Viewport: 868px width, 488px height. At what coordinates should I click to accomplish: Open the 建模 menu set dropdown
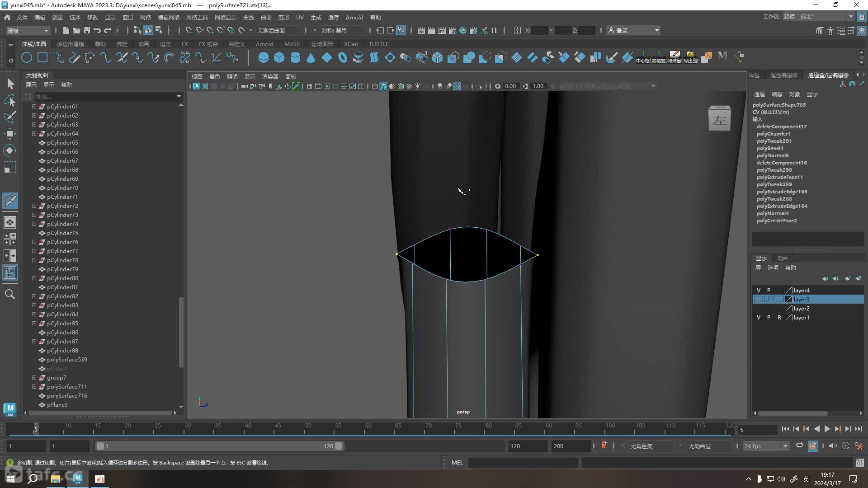[x=28, y=30]
